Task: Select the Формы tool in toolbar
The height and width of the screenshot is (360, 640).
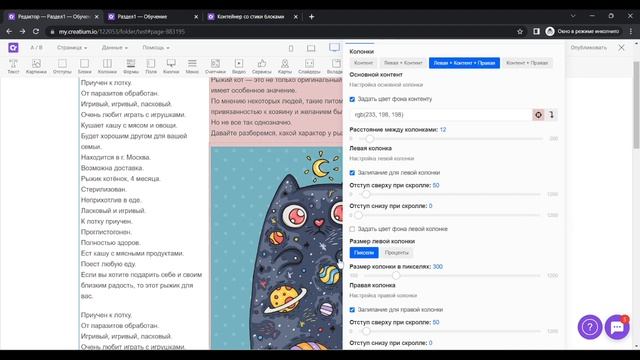Action: (x=131, y=67)
